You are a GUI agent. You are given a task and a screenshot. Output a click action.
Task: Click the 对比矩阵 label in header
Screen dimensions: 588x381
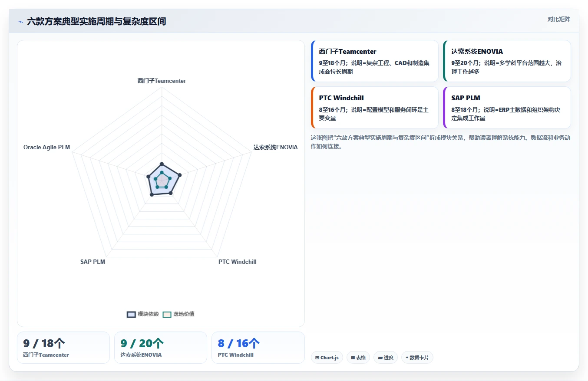pos(558,19)
